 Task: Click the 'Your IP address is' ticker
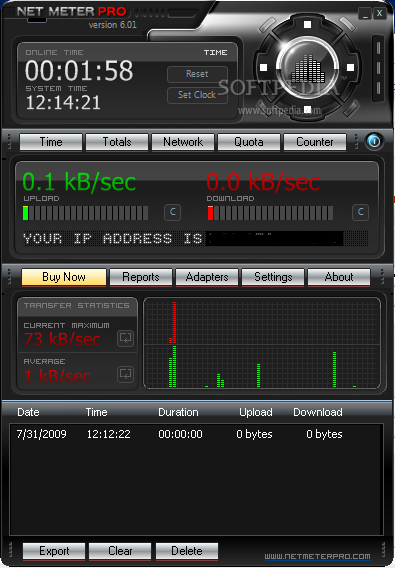(x=196, y=239)
